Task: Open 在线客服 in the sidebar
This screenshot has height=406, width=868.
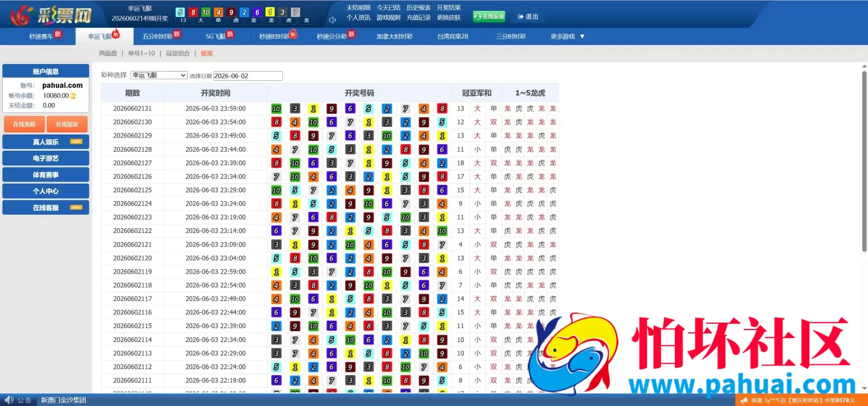Action: [x=46, y=208]
